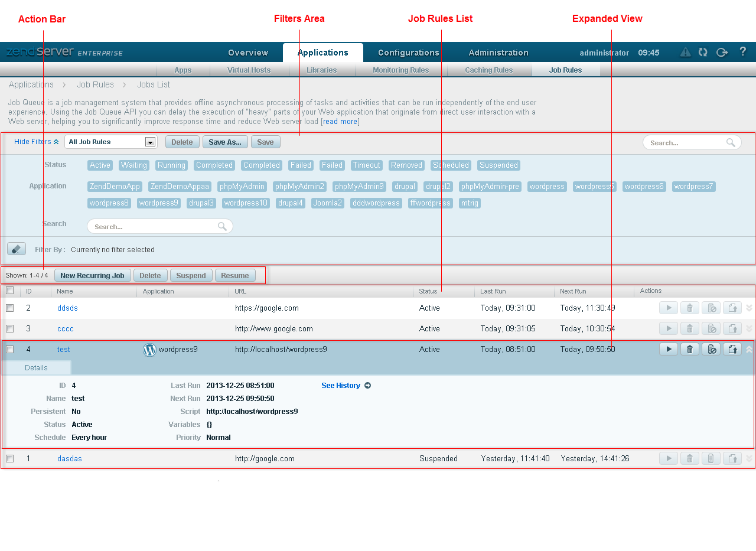Image resolution: width=756 pixels, height=551 pixels.
Task: Open the 'All Job Rules' dropdown
Action: 150,142
